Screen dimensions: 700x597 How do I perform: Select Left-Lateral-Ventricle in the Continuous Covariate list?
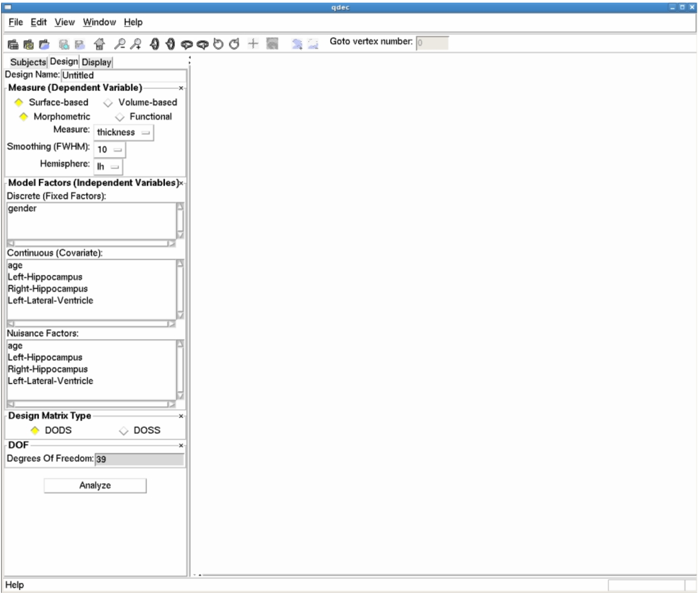coord(50,301)
